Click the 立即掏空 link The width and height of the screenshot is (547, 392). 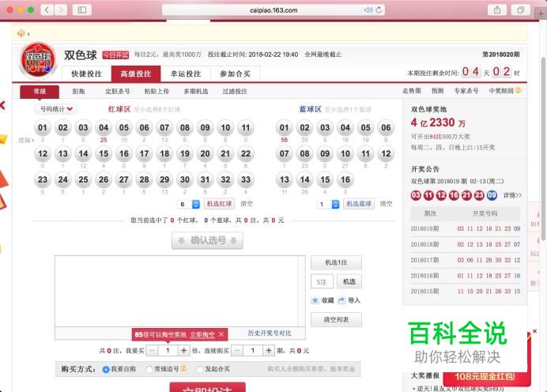pos(202,334)
